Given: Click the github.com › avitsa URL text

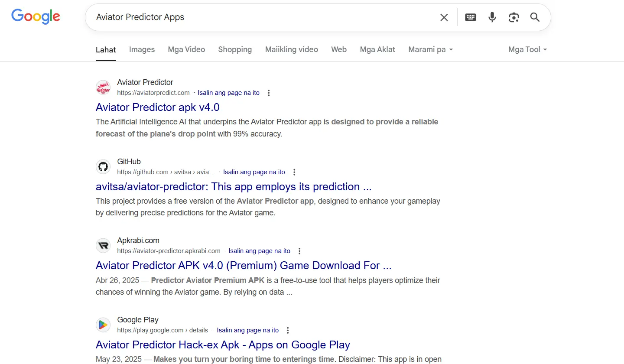Looking at the screenshot, I should coord(166,172).
